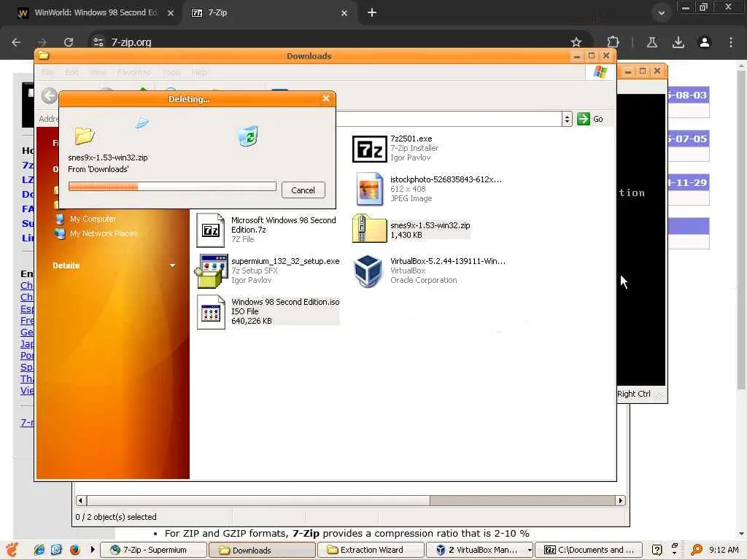Open the browser three-dot menu

tap(731, 42)
